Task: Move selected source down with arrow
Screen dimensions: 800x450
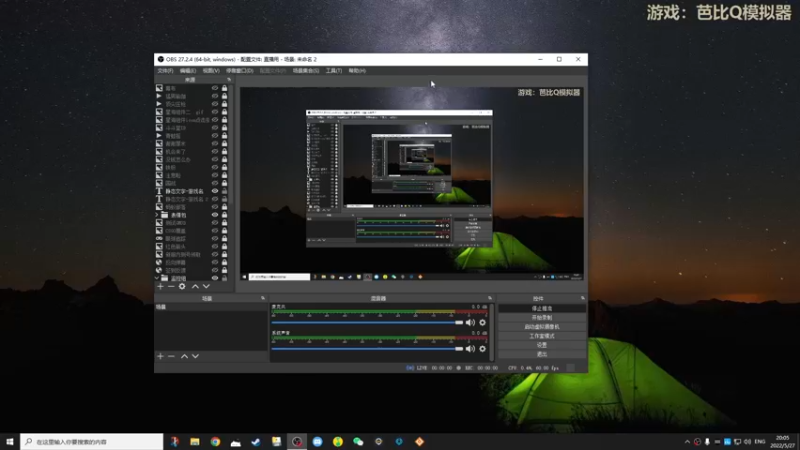Action: (206, 287)
